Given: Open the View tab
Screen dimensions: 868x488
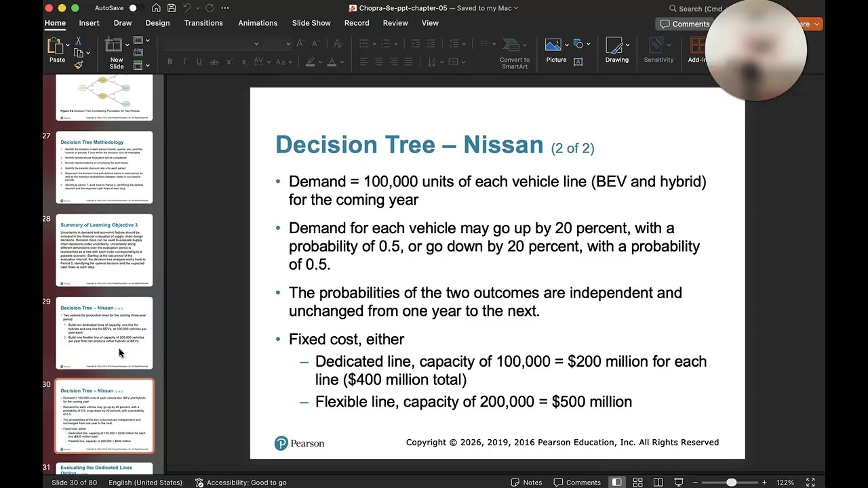Looking at the screenshot, I should [430, 23].
